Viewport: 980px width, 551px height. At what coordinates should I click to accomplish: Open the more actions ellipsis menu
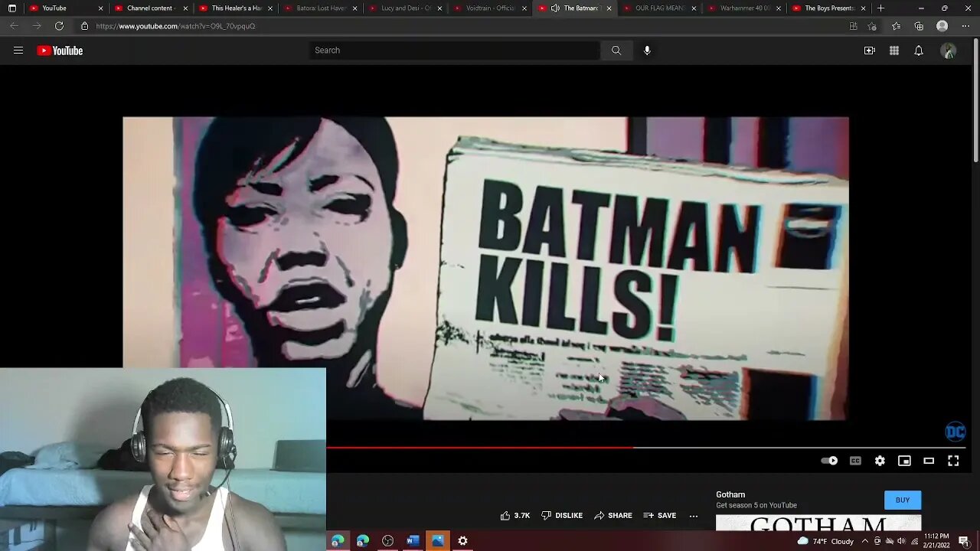click(694, 516)
